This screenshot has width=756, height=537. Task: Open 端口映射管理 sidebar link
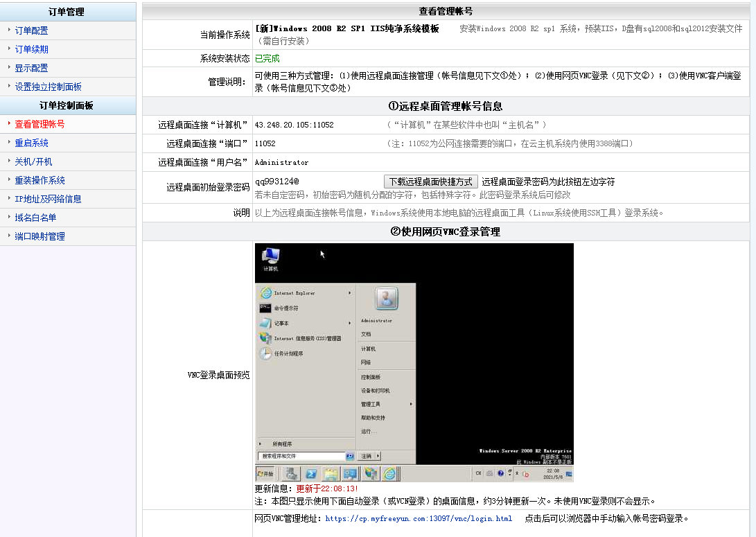39,236
